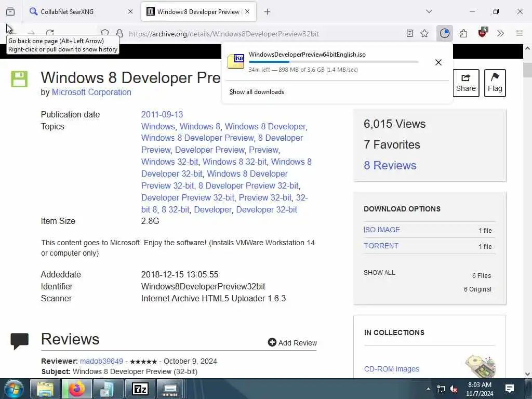
Task: Click publication date 2011-09-13 link
Action: 162,114
